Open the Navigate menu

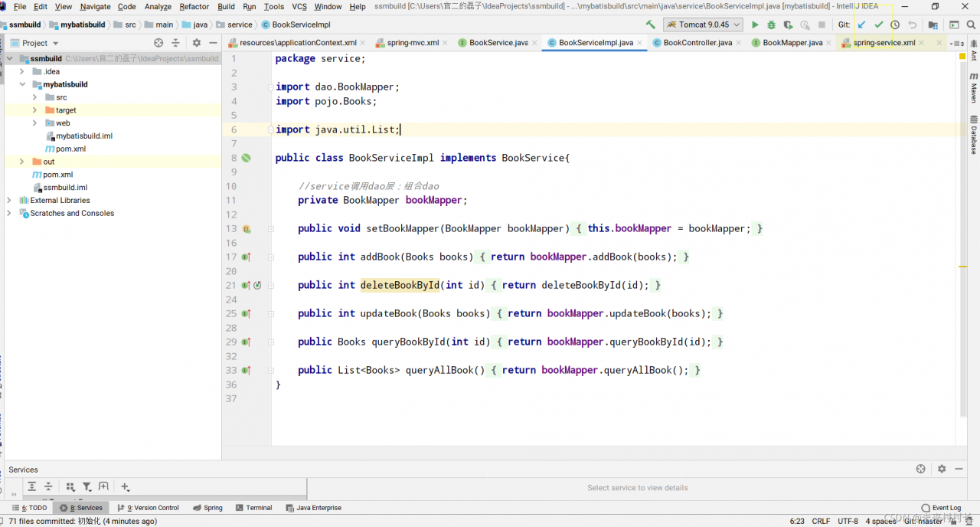96,6
